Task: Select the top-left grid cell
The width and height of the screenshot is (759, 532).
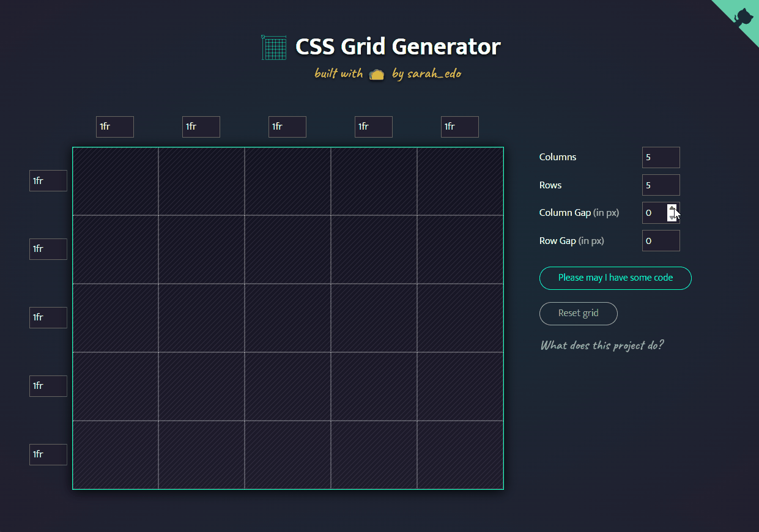Action: pos(116,182)
